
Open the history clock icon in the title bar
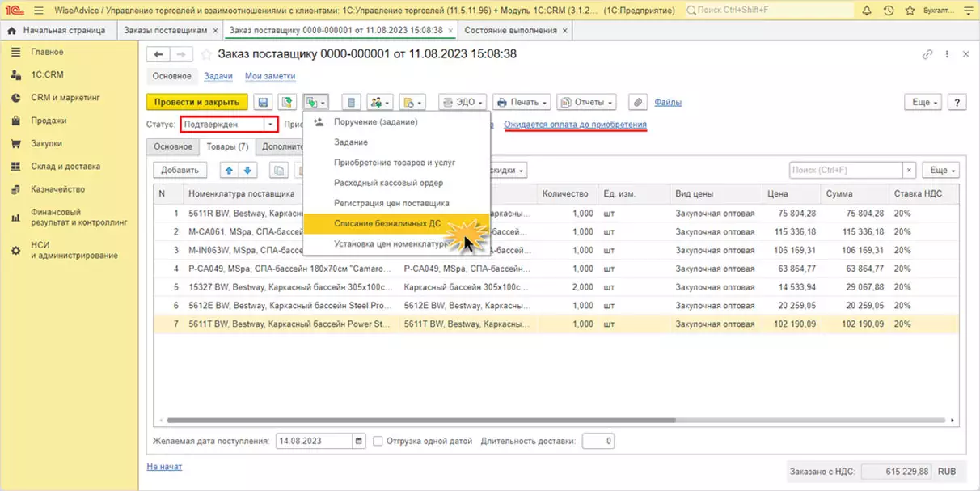[889, 11]
